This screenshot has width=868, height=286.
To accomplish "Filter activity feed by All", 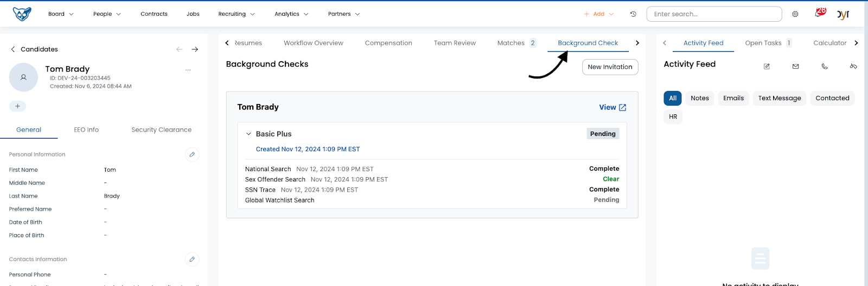I will point(673,98).
